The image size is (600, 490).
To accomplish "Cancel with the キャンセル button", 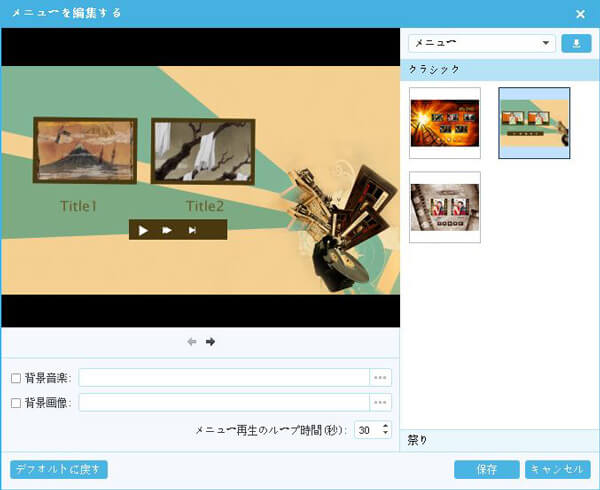I will (x=550, y=469).
